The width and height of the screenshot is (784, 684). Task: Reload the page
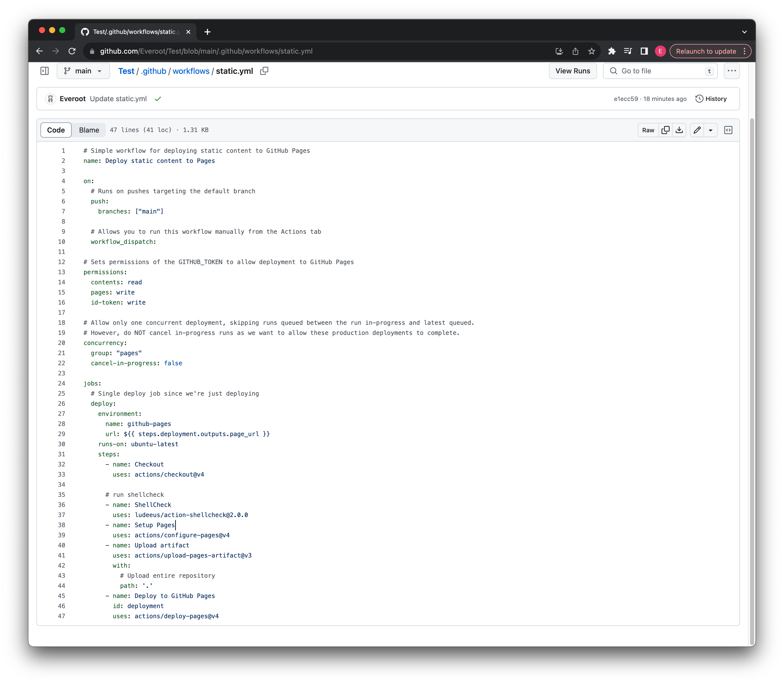[x=72, y=51]
